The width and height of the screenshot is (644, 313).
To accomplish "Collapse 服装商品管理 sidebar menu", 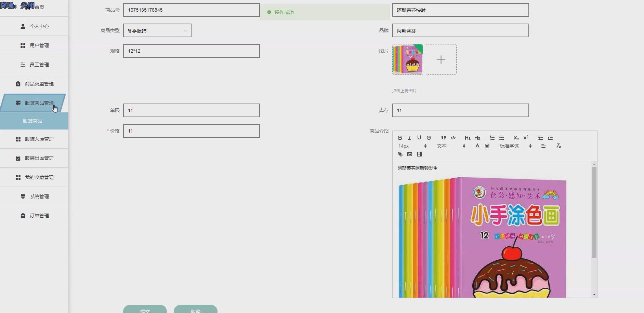I will tap(34, 103).
